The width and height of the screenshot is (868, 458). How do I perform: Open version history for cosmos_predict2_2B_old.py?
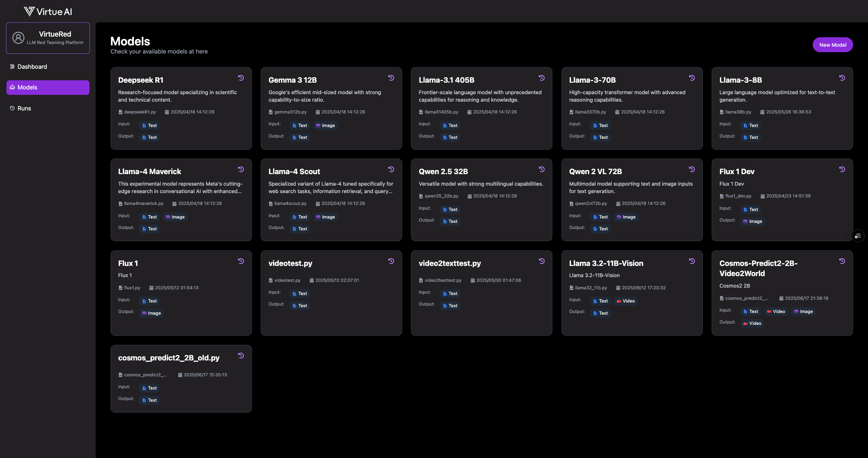pos(241,356)
